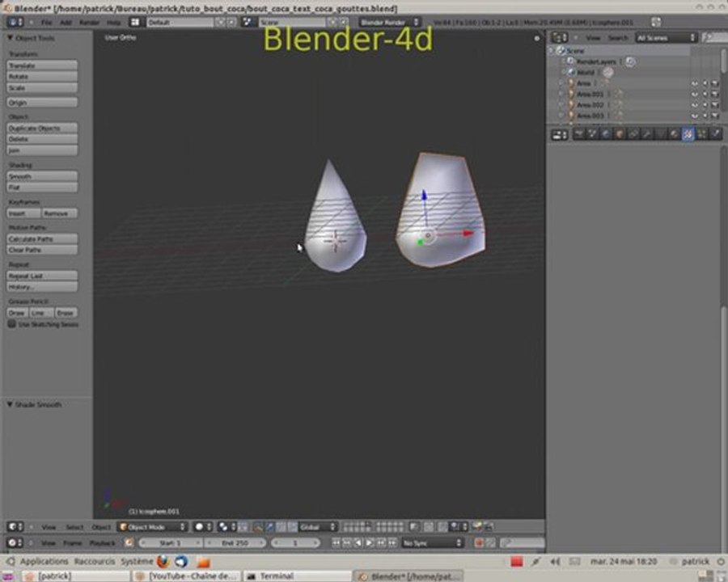Open the All Scenes outliner display dropdown
The width and height of the screenshot is (728, 582).
coord(666,38)
